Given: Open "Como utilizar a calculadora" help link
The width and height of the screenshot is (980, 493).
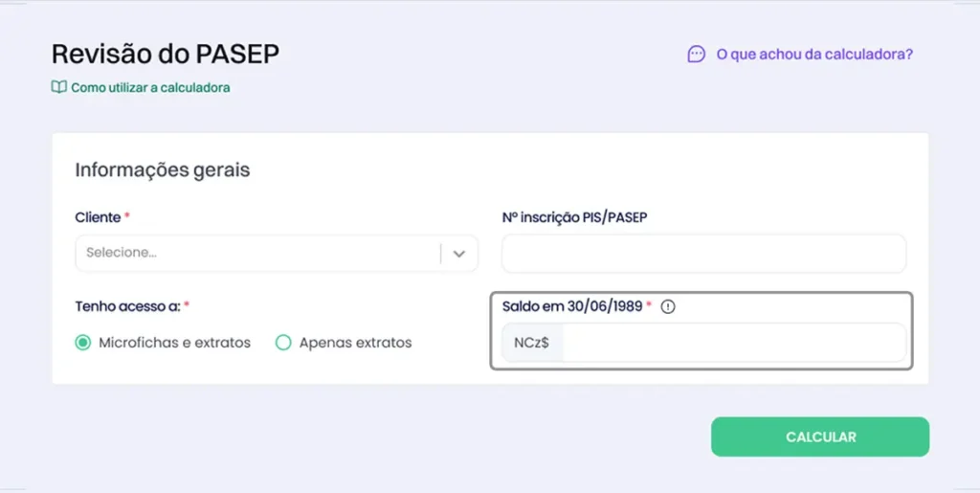Looking at the screenshot, I should pos(150,87).
